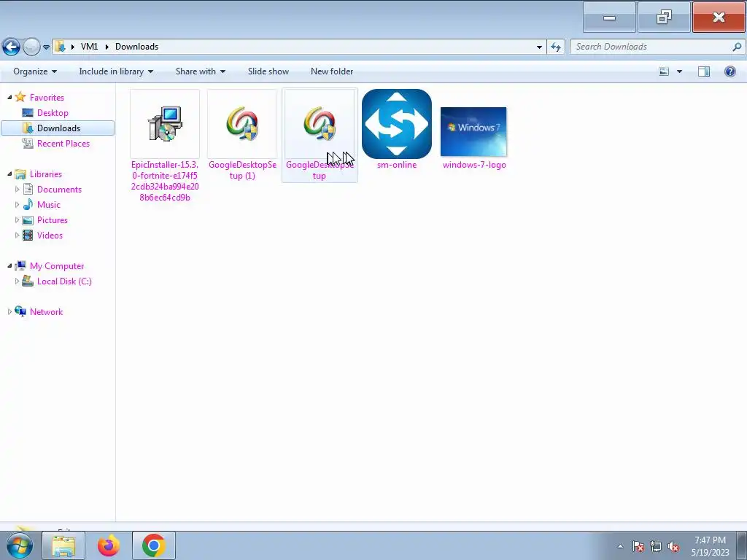
Task: Select Favorites in navigation pane
Action: [47, 98]
